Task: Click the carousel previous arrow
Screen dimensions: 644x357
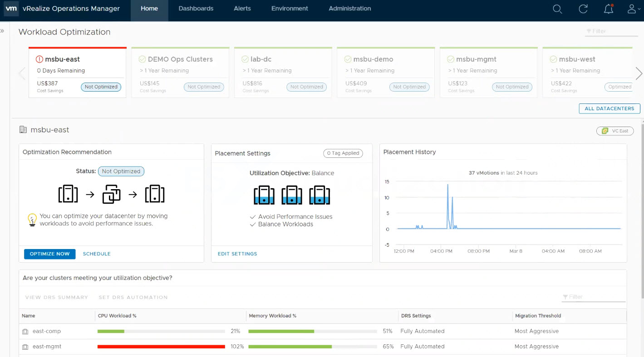Action: click(22, 73)
